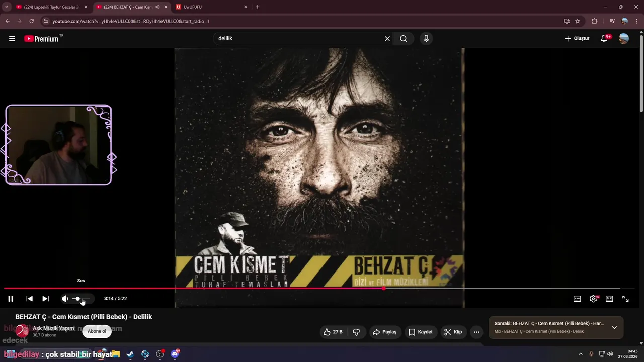Skip to previous video

pos(30,299)
